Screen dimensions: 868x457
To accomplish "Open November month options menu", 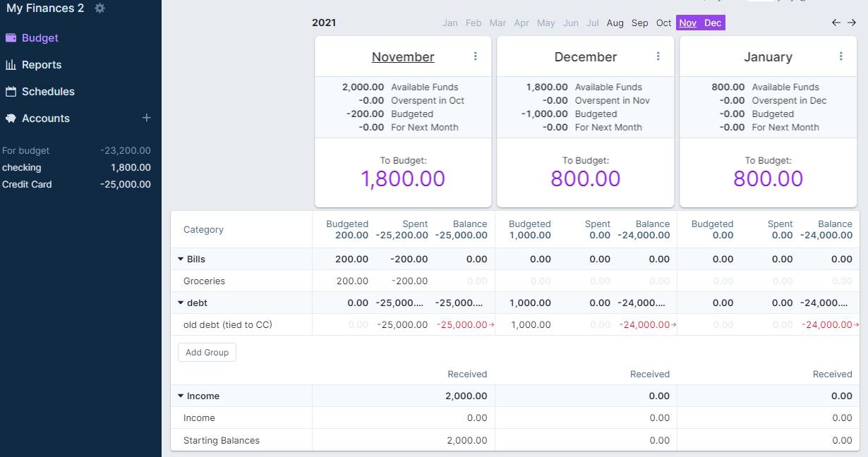I will coord(475,56).
